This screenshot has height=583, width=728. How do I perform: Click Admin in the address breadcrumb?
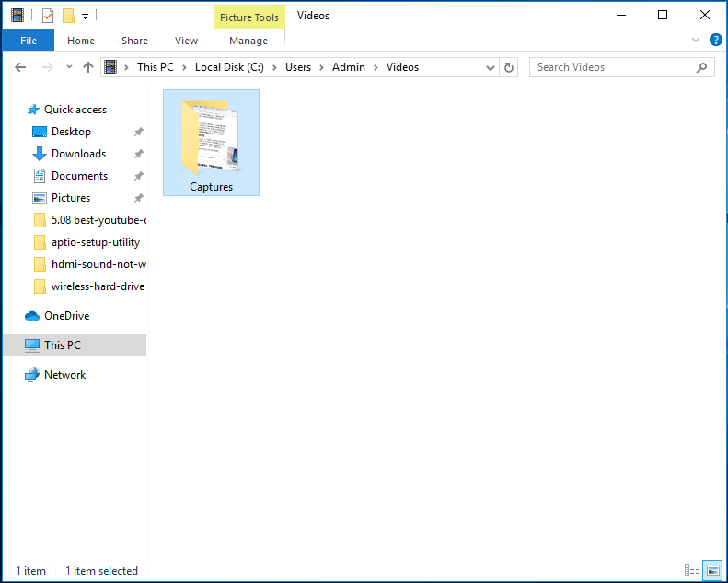[x=349, y=67]
